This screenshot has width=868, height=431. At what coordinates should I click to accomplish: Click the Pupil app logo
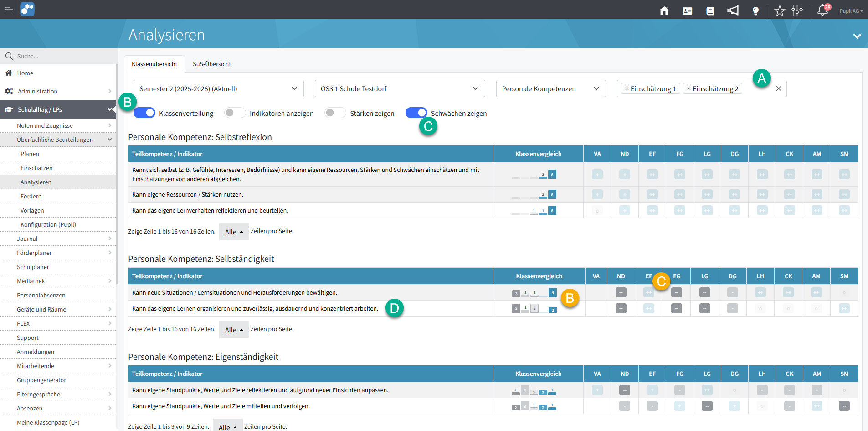[x=27, y=9]
